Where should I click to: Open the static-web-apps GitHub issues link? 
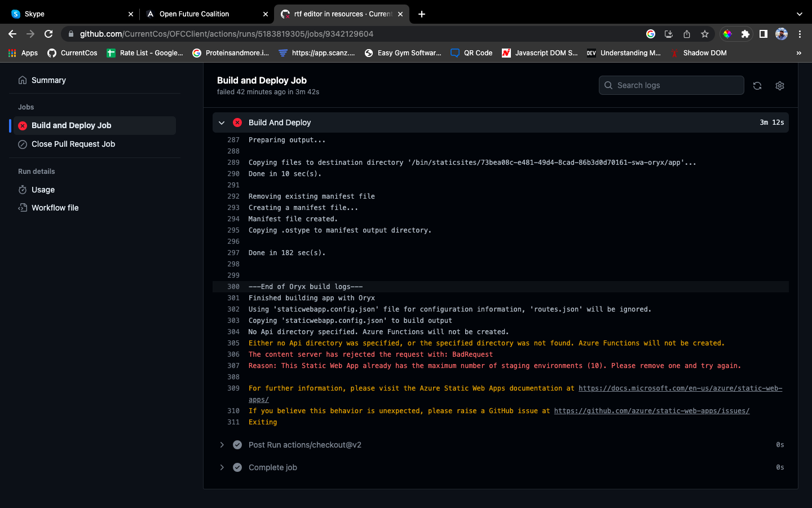point(651,411)
